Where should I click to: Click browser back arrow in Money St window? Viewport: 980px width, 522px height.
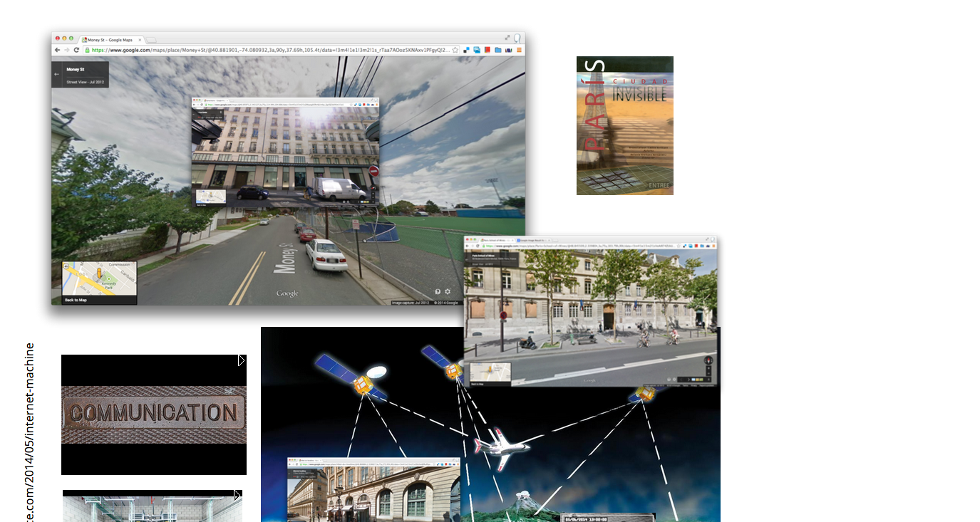[x=57, y=50]
